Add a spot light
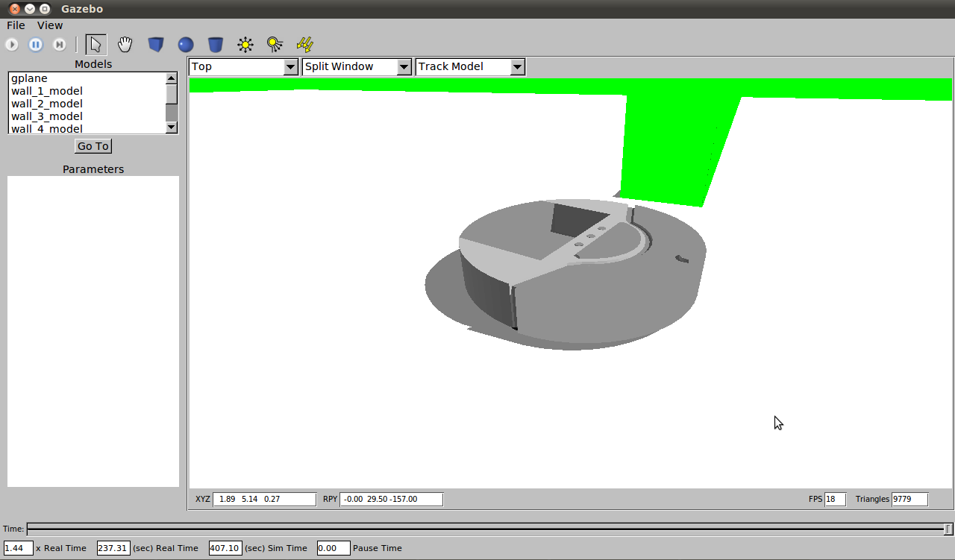 275,44
